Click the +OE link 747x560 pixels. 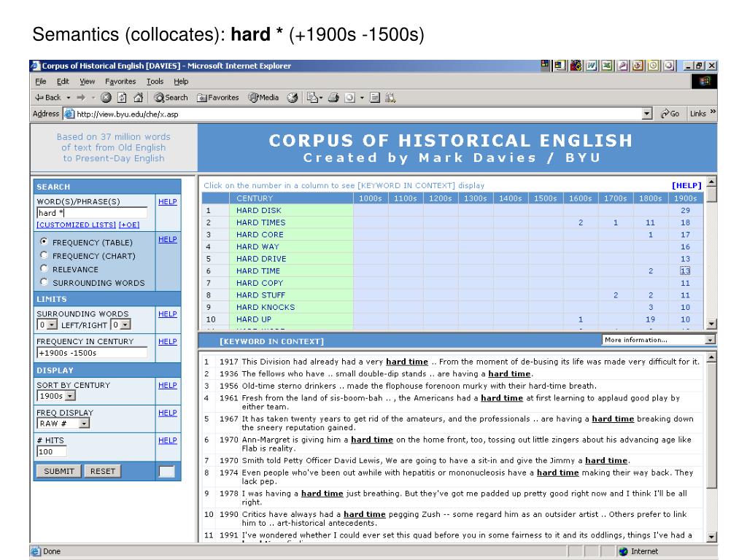point(129,225)
